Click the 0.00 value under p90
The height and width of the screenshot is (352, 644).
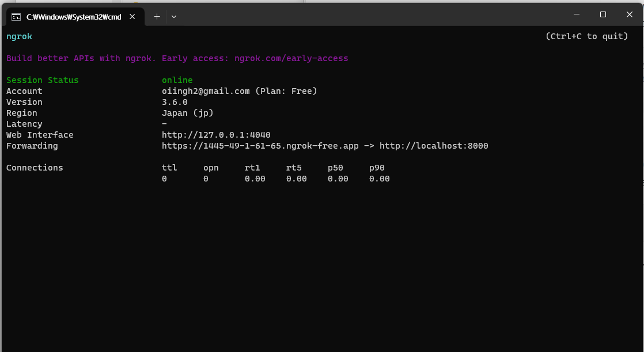(380, 179)
